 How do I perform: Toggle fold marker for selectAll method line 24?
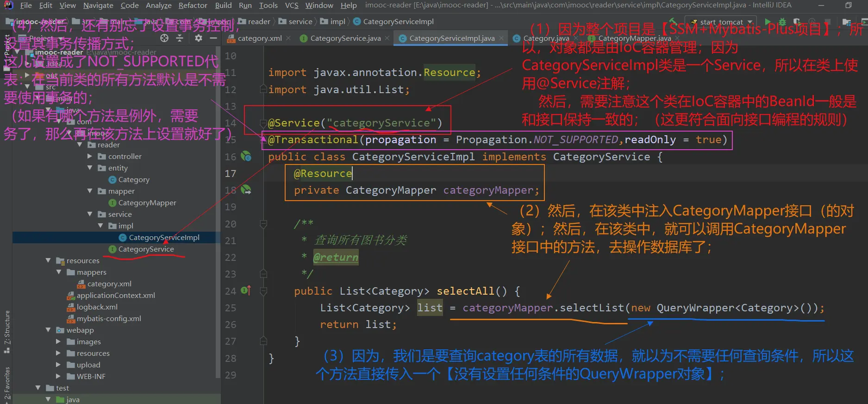(x=263, y=291)
